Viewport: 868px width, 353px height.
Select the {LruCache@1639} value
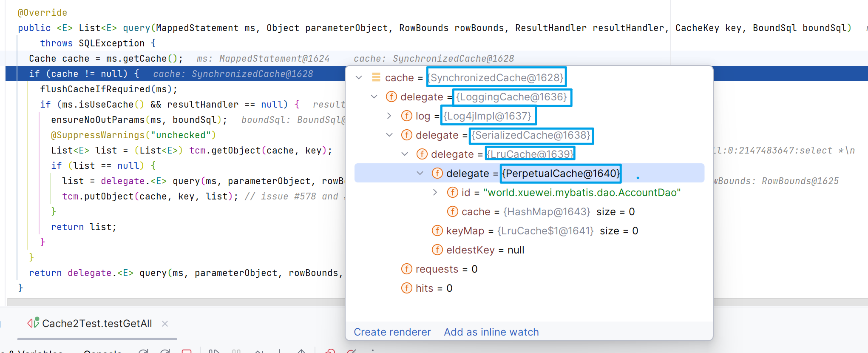530,154
